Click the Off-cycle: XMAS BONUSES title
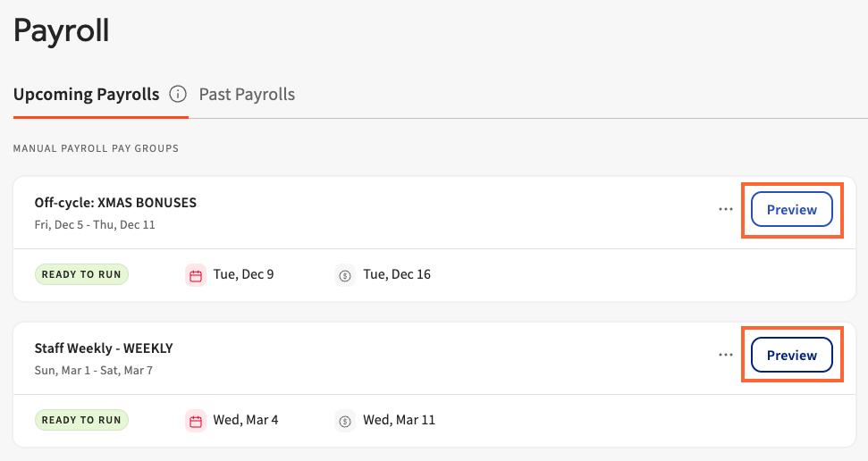This screenshot has width=868, height=461. pyautogui.click(x=115, y=203)
